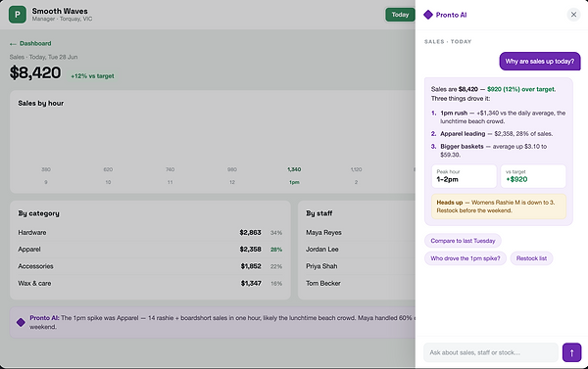The image size is (588, 369).
Task: Click the green P store logo
Action: (18, 15)
